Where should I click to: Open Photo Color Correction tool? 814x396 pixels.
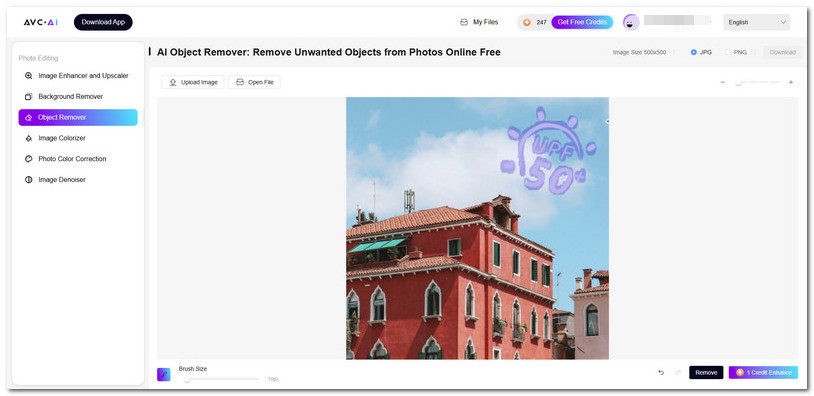(x=78, y=159)
